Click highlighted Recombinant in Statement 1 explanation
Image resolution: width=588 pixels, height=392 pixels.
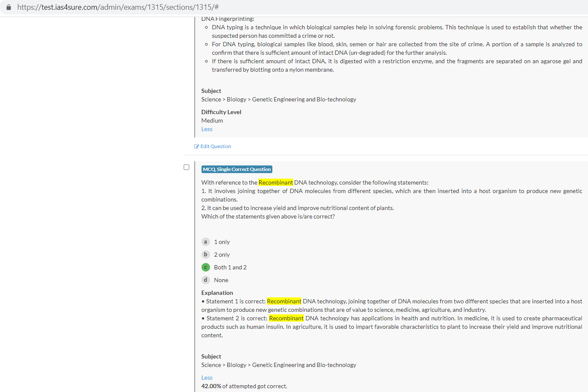[284, 301]
